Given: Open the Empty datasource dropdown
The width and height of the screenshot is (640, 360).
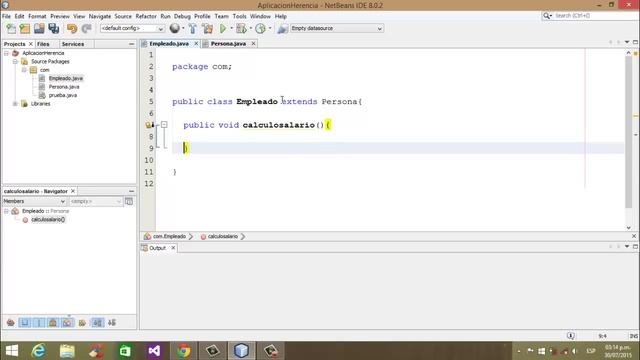Looking at the screenshot, I should tap(336, 29).
